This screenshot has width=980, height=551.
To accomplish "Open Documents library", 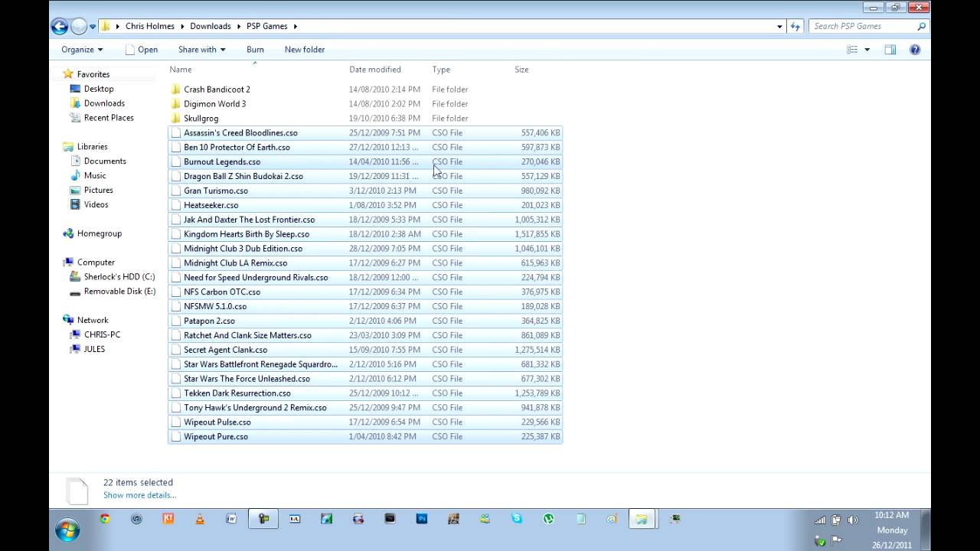I will [x=105, y=161].
